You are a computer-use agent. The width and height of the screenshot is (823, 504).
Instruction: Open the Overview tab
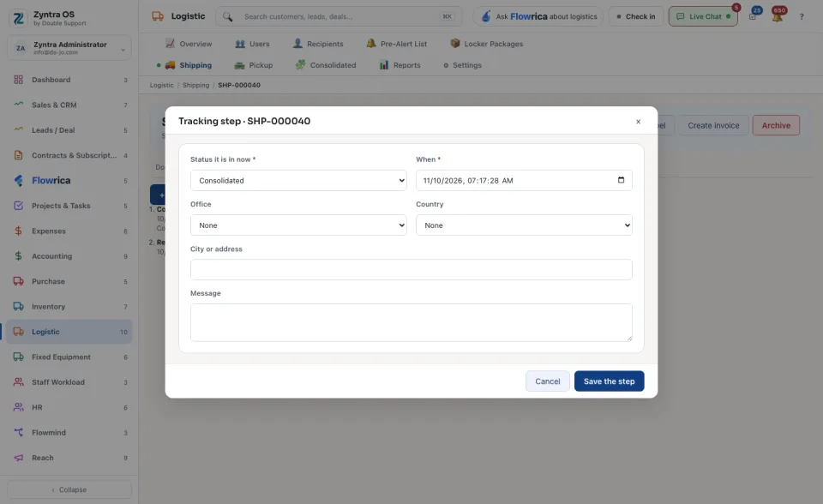tap(189, 44)
